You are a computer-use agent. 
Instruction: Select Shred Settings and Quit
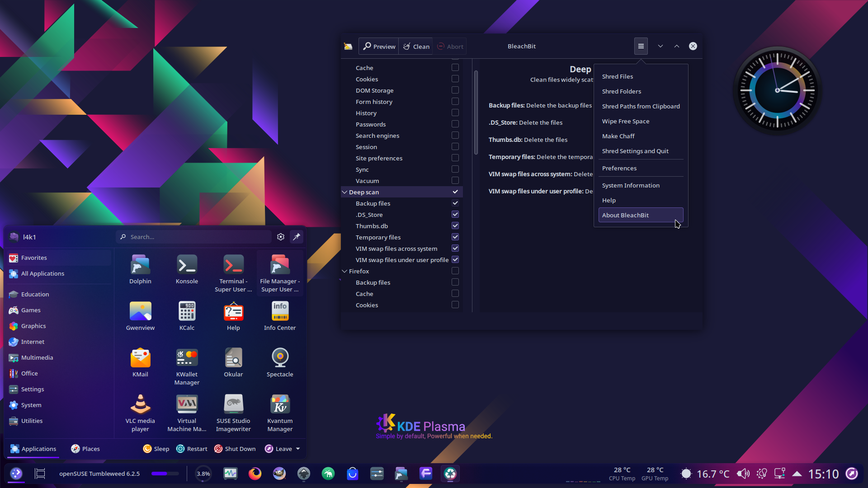(641, 151)
